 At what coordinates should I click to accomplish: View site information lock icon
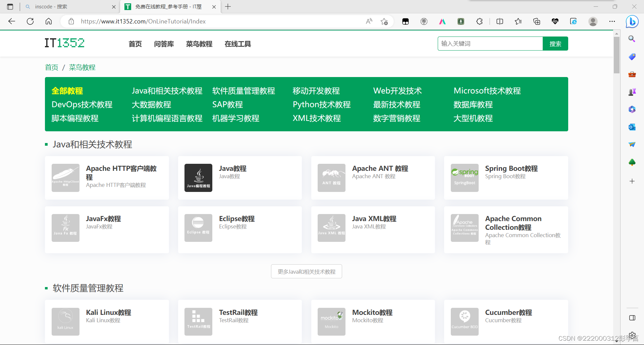(71, 21)
